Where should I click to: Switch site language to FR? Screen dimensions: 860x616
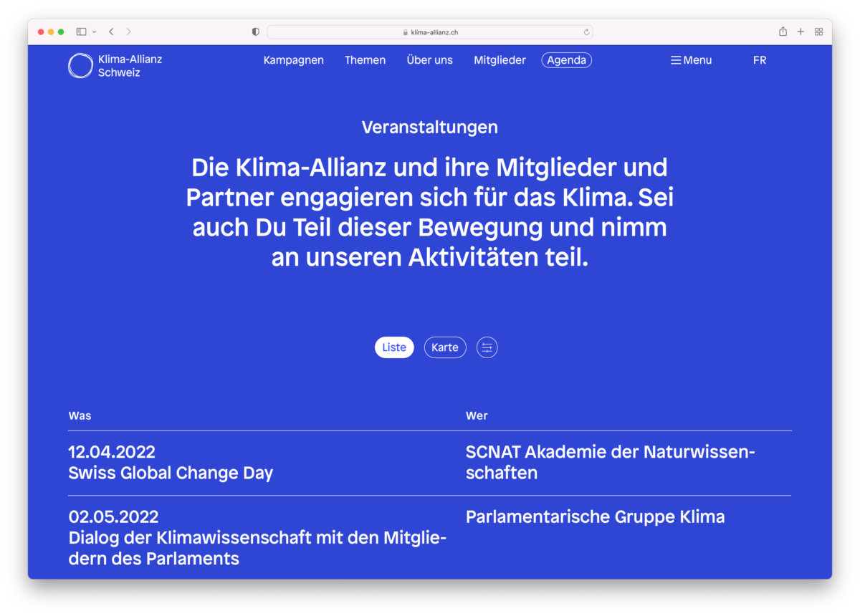[x=760, y=60]
